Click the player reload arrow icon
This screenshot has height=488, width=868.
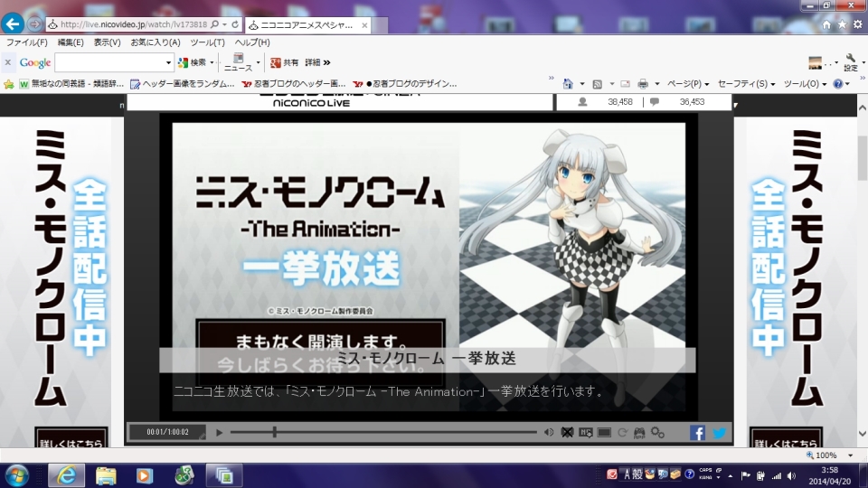click(x=622, y=433)
